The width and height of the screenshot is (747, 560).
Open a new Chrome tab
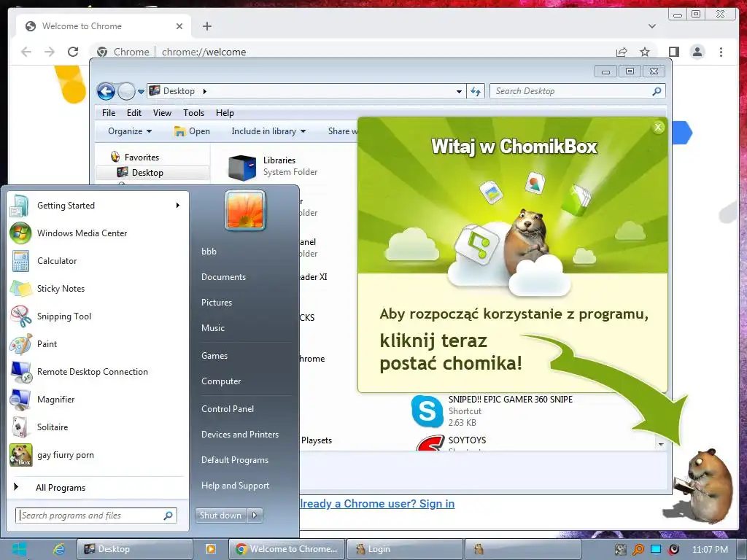point(206,26)
